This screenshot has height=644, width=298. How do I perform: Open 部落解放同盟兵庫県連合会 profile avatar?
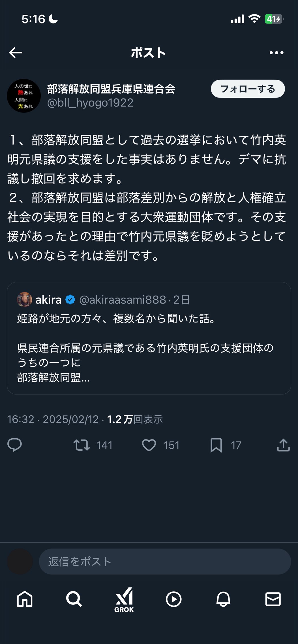pyautogui.click(x=24, y=96)
